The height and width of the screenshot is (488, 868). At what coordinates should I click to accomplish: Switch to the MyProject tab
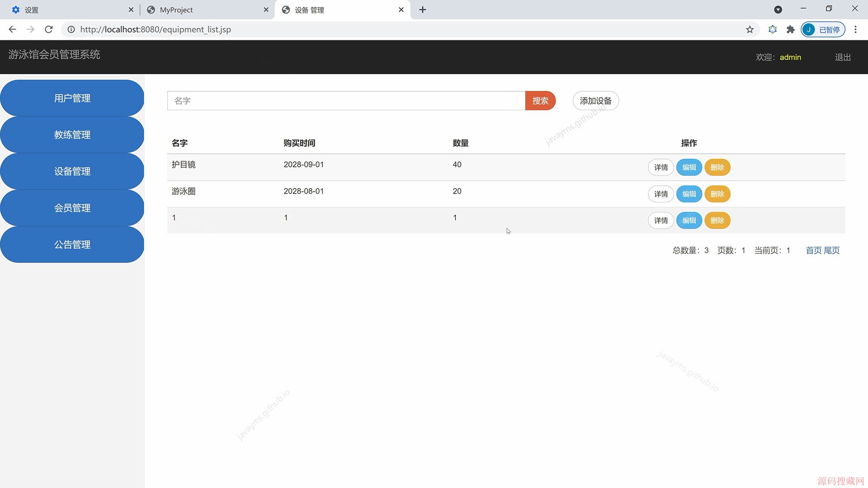(x=203, y=9)
